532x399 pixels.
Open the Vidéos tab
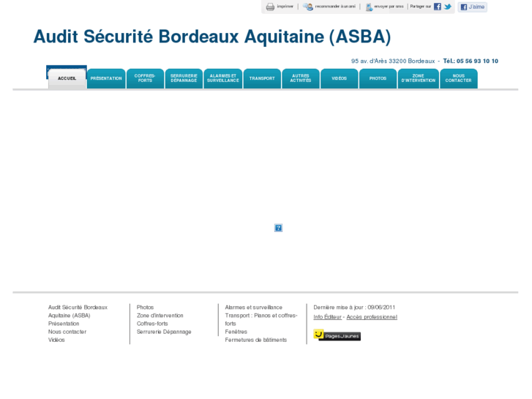340,79
